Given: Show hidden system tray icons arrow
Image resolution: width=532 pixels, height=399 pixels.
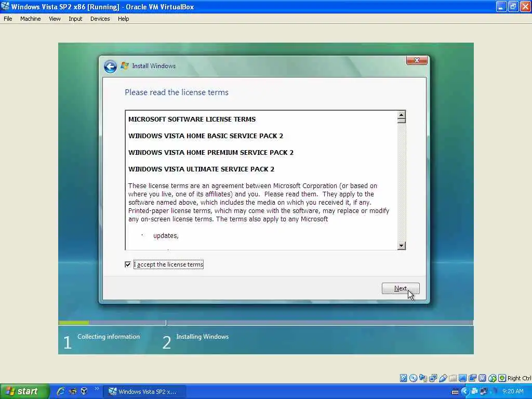Looking at the screenshot, I should tap(465, 392).
